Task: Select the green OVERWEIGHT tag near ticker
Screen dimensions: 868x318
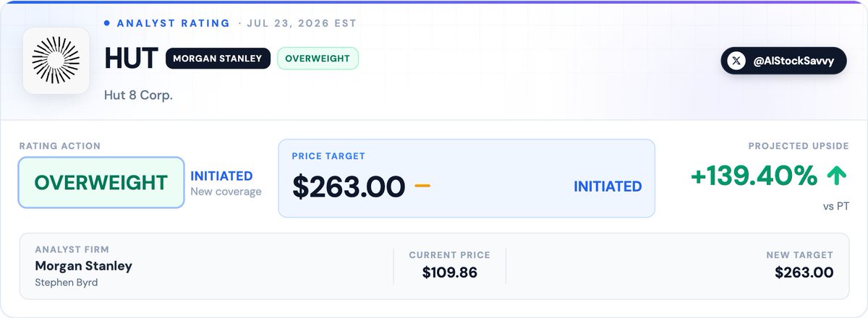Action: coord(318,59)
